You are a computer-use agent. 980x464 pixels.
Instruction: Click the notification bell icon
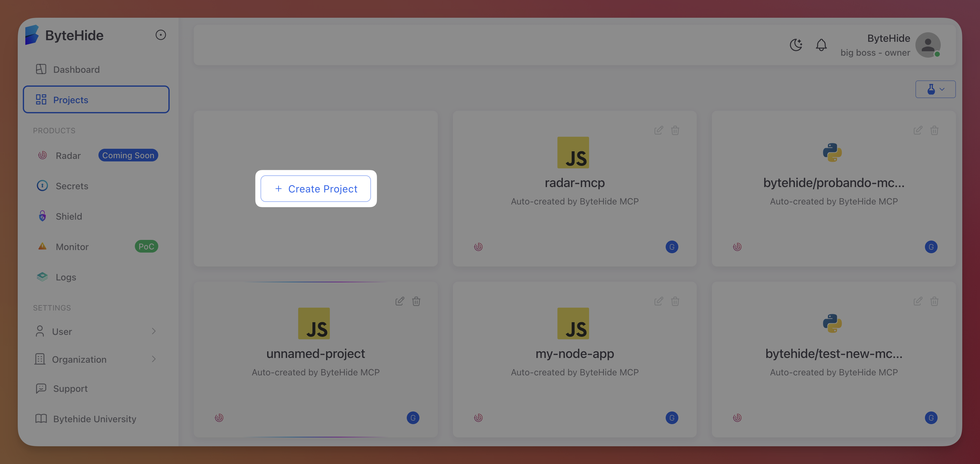point(821,45)
